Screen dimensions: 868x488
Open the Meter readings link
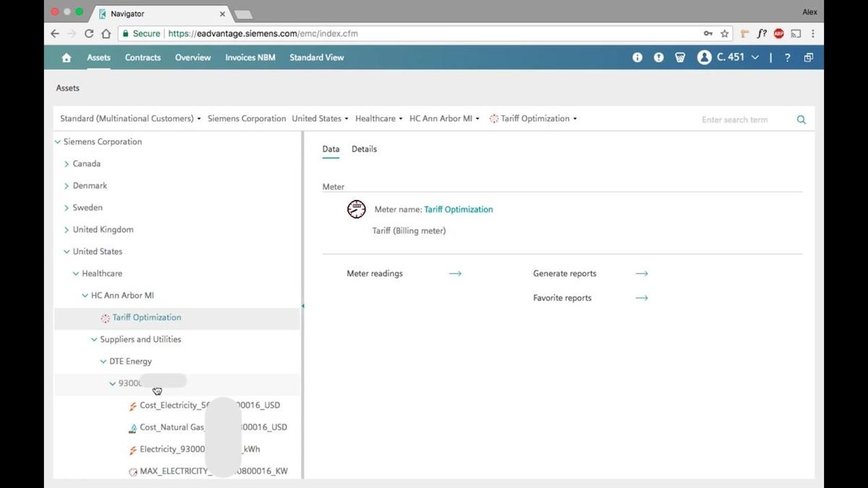[x=375, y=274]
